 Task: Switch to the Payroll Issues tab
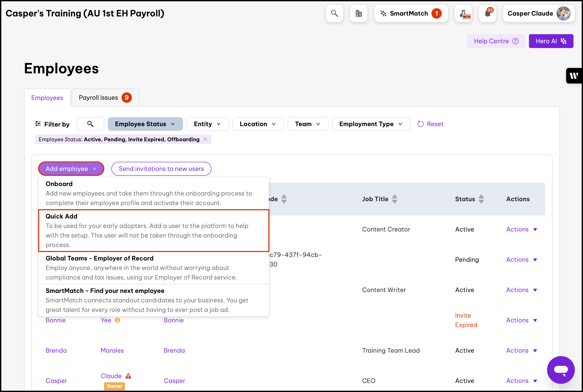point(105,98)
